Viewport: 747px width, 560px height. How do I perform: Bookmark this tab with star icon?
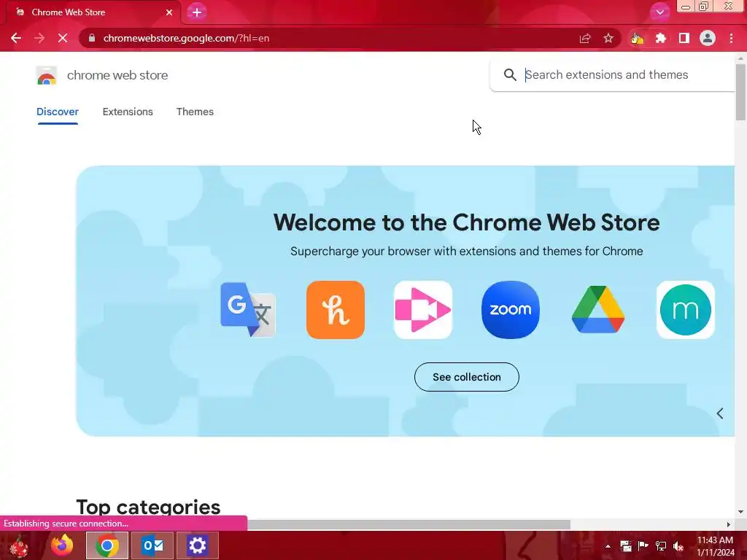tap(608, 38)
